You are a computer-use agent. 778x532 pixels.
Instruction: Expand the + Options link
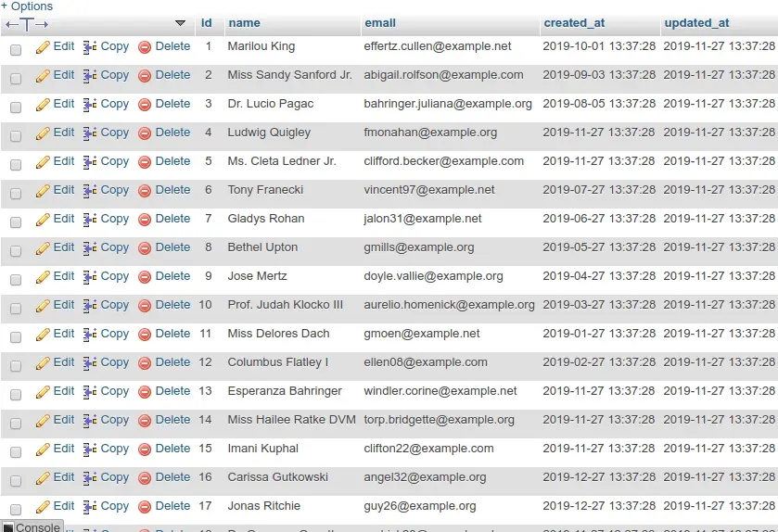(27, 6)
